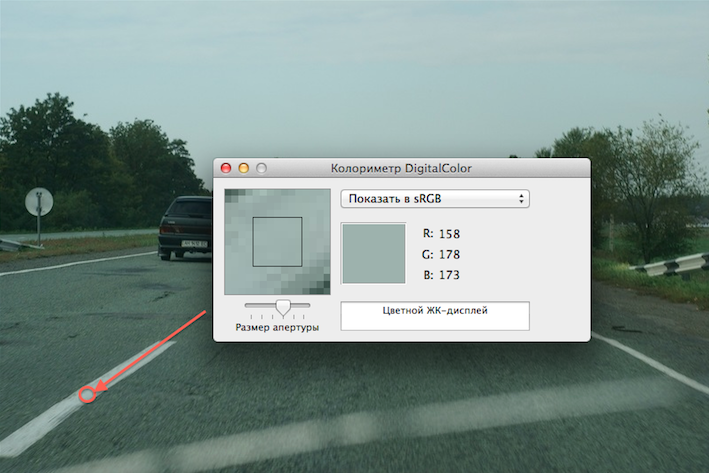Screen dimensions: 709x473
Task: Click the "Размер апертуры" label
Action: (277, 327)
